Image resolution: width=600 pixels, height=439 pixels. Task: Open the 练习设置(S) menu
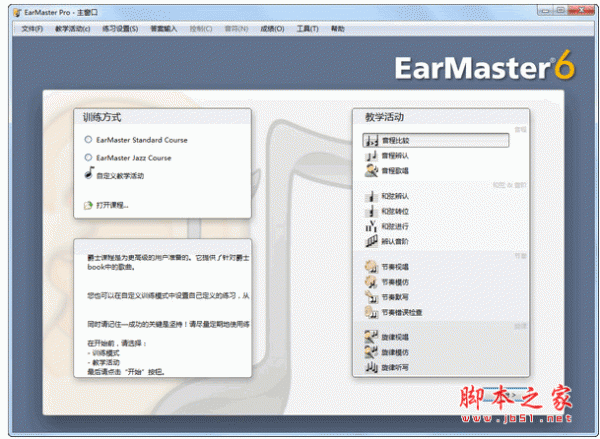pos(120,29)
